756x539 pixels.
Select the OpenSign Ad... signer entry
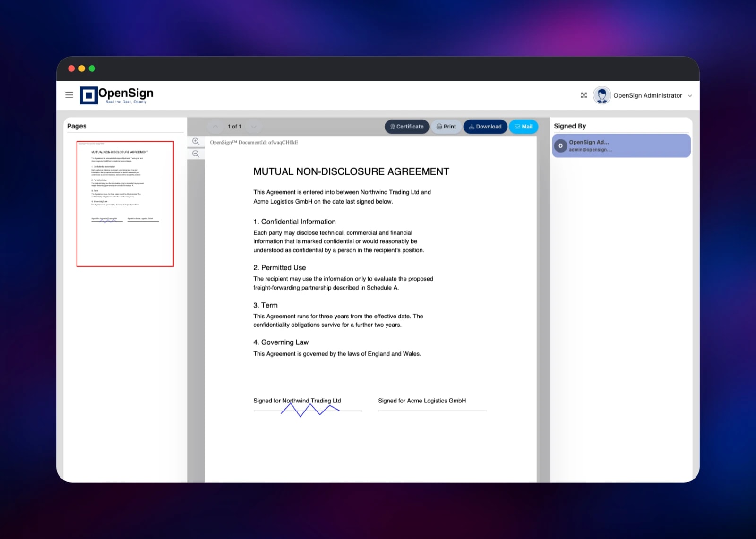621,145
